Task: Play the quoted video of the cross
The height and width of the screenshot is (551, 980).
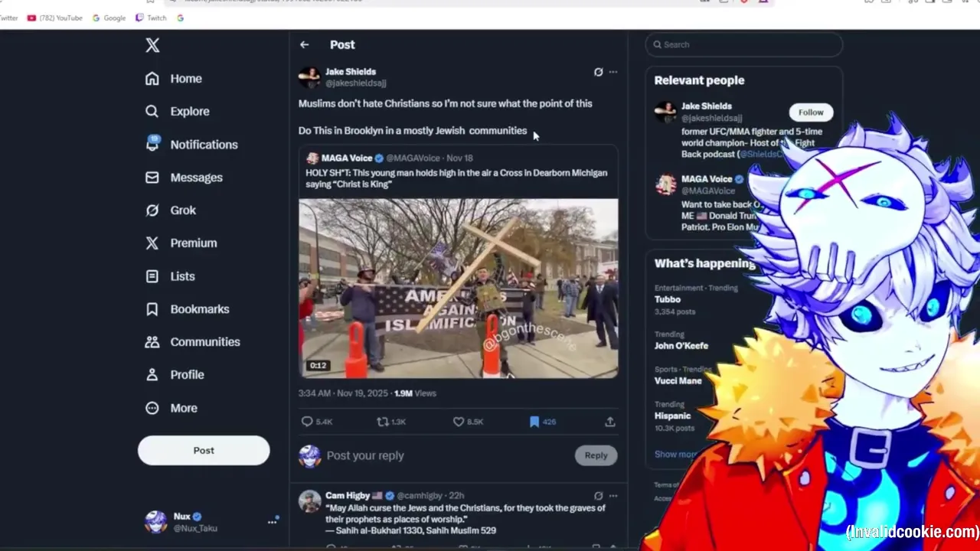Action: (459, 289)
